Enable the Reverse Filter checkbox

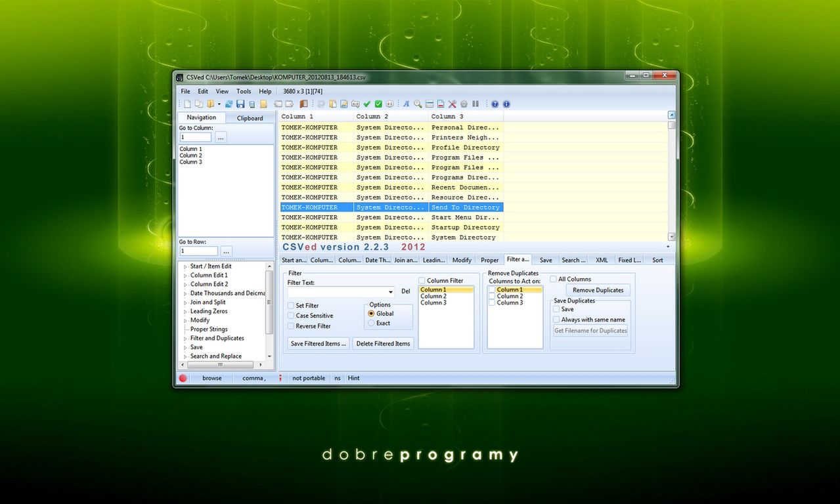click(291, 326)
